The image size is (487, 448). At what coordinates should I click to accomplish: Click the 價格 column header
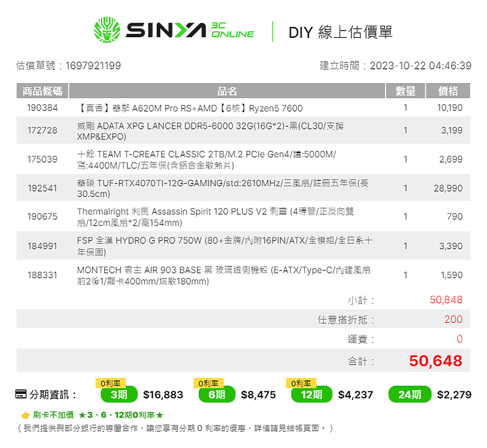(448, 91)
